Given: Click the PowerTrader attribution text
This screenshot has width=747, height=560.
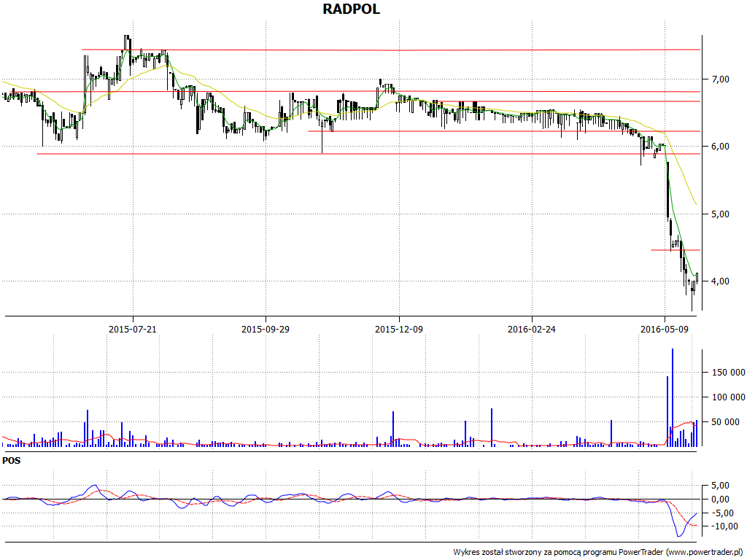Looking at the screenshot, I should (x=600, y=553).
